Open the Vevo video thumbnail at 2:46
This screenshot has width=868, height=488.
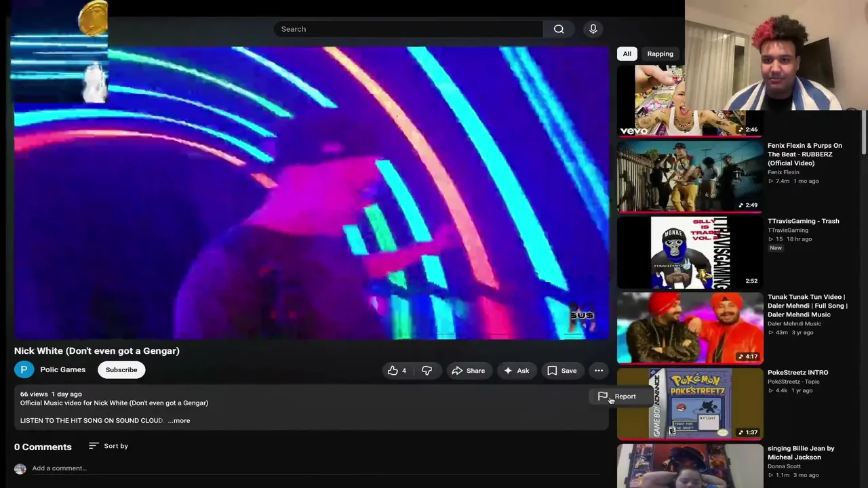click(690, 100)
